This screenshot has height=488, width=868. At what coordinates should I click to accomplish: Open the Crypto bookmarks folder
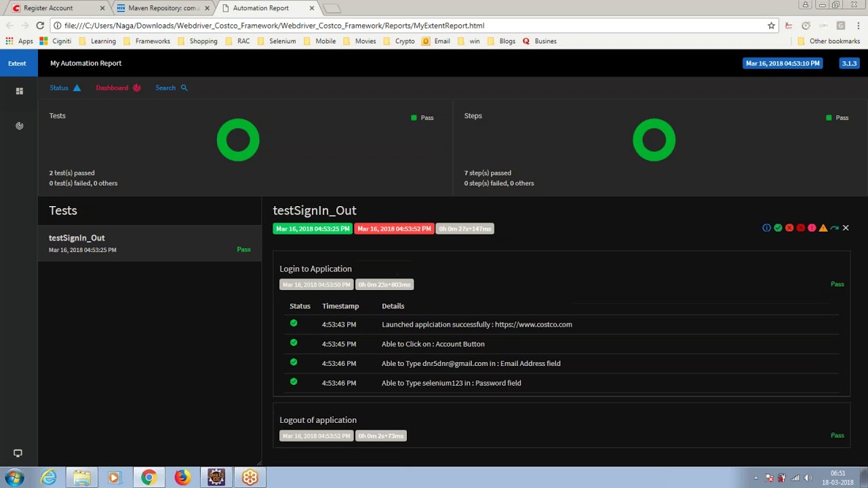pos(399,41)
